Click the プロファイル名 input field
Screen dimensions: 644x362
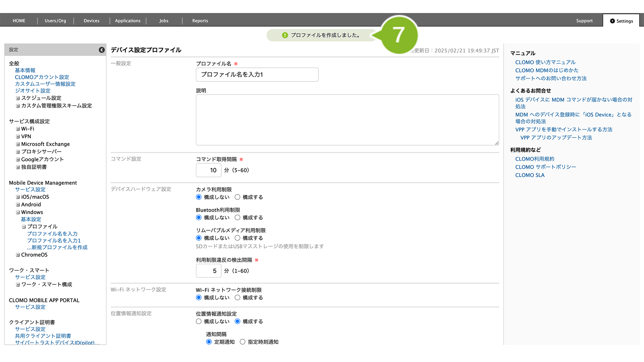[257, 75]
